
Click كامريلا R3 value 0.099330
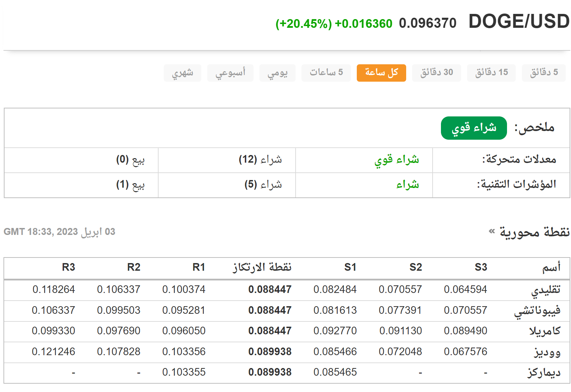tap(53, 331)
